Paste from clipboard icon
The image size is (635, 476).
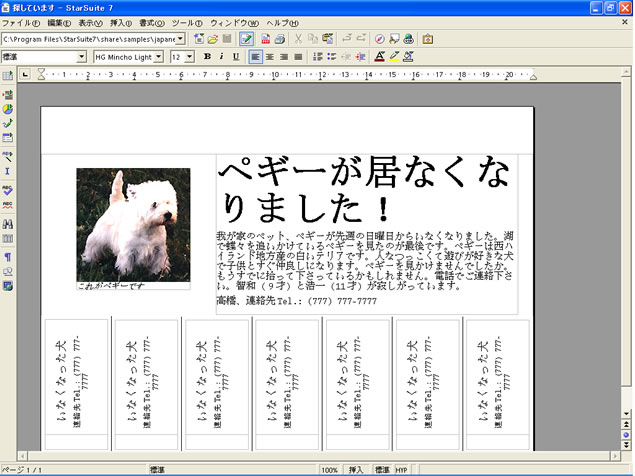pyautogui.click(x=328, y=39)
